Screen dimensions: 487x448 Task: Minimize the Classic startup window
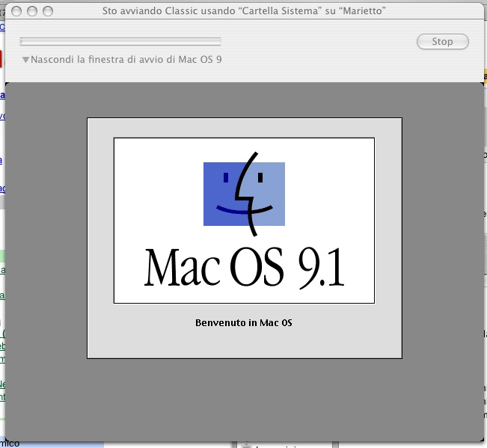[32, 11]
